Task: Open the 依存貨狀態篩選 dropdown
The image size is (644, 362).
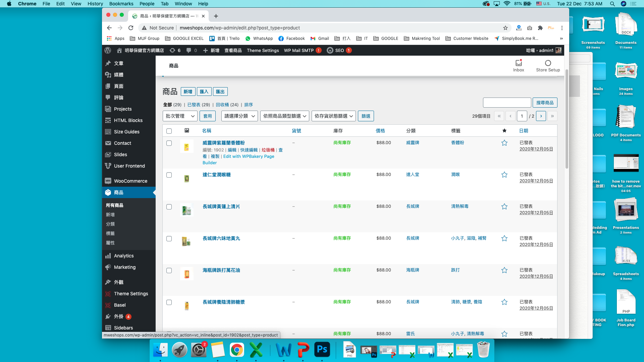Action: click(334, 116)
